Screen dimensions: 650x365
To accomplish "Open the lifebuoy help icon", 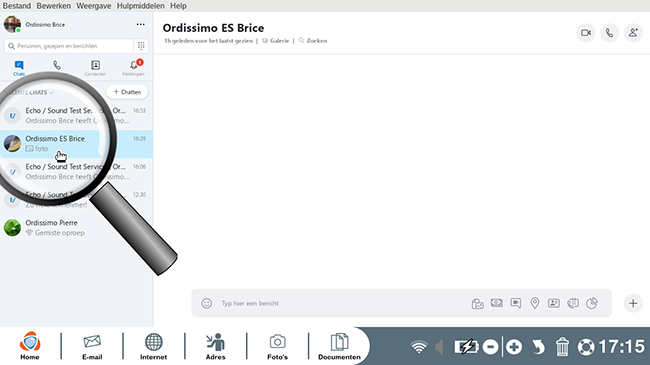I will tap(586, 347).
